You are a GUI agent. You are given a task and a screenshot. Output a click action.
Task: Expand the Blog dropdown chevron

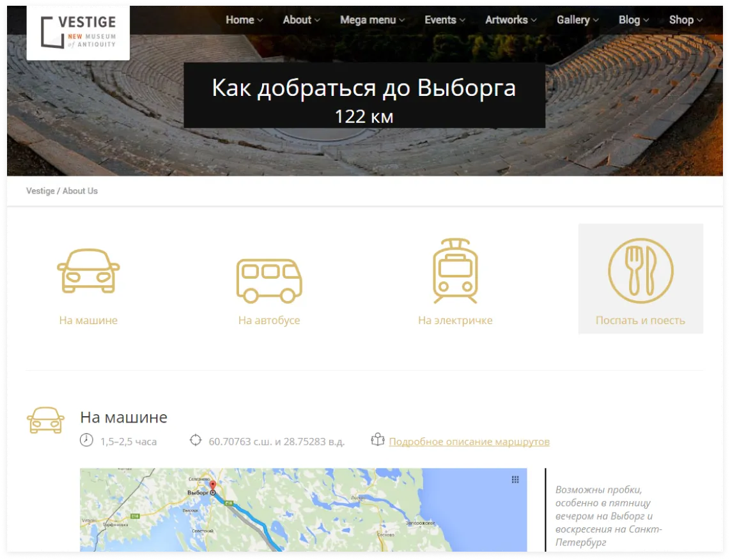[x=646, y=20]
